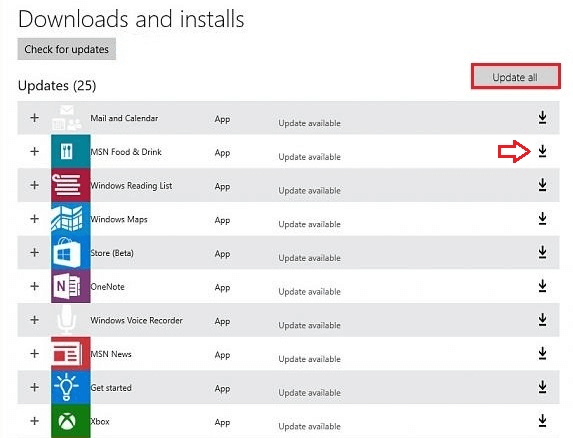Expand the Windows Maps row
The image size is (573, 438).
pyautogui.click(x=34, y=218)
